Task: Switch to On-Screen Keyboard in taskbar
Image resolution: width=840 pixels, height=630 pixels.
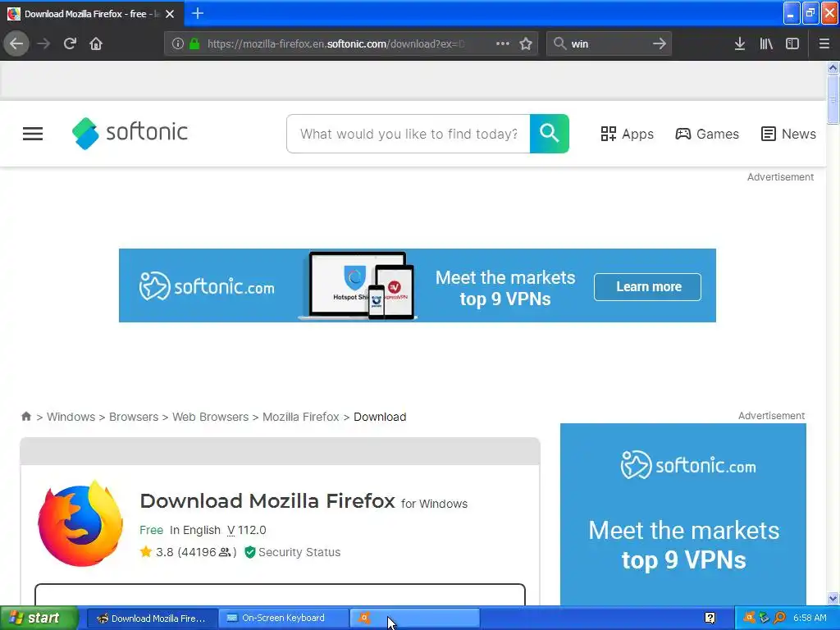Action: (x=283, y=619)
